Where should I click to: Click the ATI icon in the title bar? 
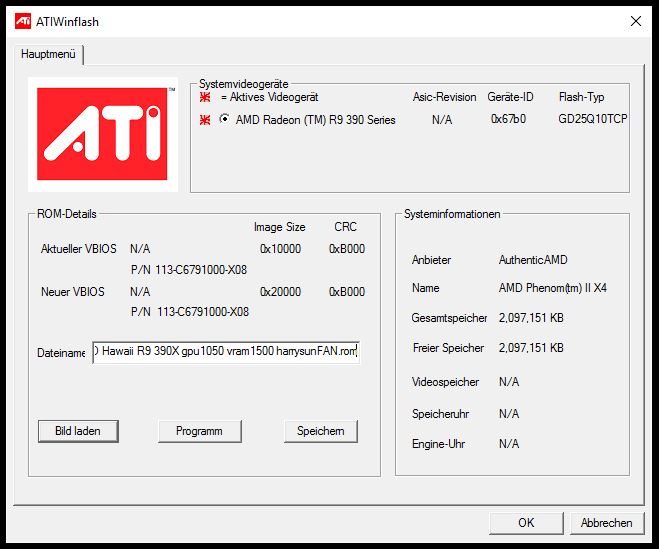[23, 21]
